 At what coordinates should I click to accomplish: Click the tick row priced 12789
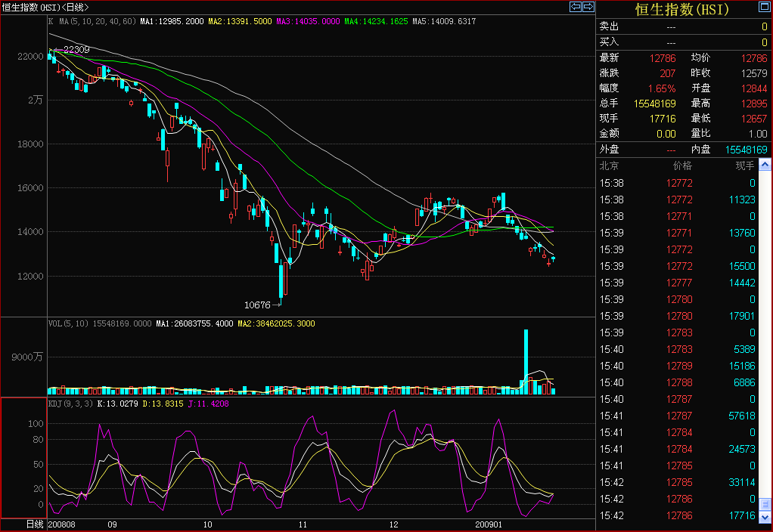(677, 366)
